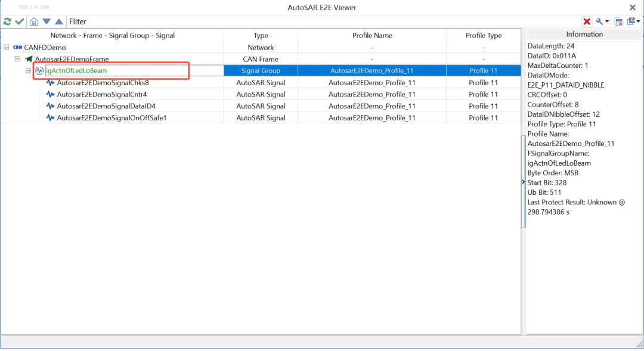Collapse the Information panel with the splitter arrow
This screenshot has height=351, width=644.
tap(524, 181)
